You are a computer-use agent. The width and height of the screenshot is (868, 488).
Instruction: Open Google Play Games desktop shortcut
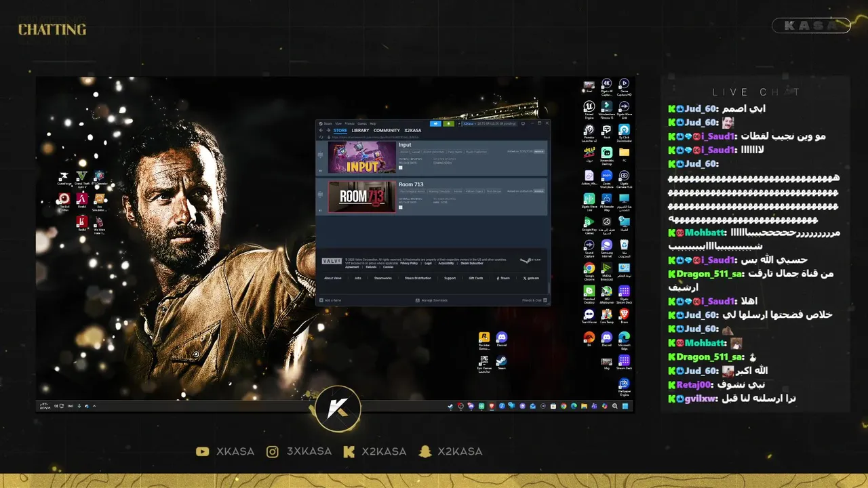click(x=588, y=224)
